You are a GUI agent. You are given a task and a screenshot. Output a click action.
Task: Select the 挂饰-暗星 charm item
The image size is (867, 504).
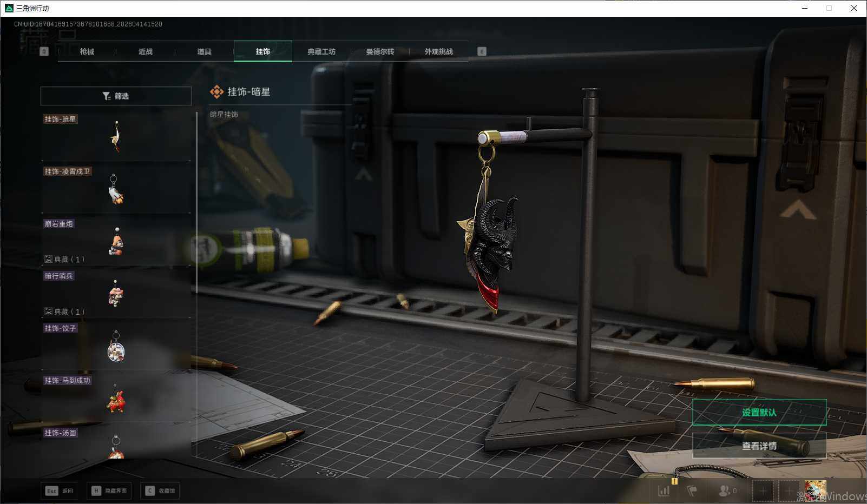(116, 136)
